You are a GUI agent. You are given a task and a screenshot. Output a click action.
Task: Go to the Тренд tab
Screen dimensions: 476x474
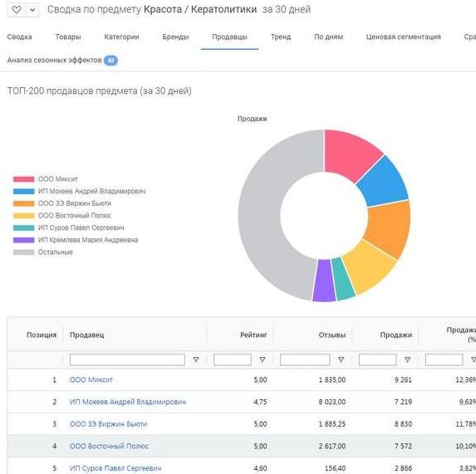pos(281,37)
